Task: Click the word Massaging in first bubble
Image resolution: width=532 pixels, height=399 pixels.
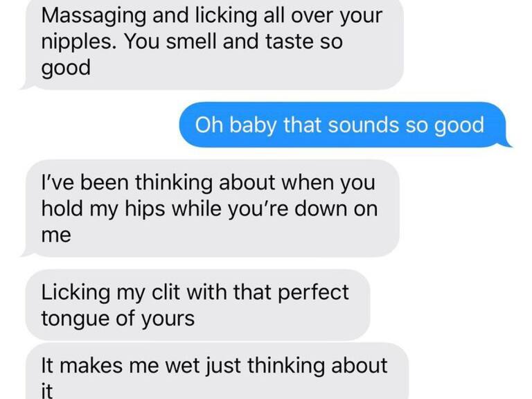Action: point(94,17)
